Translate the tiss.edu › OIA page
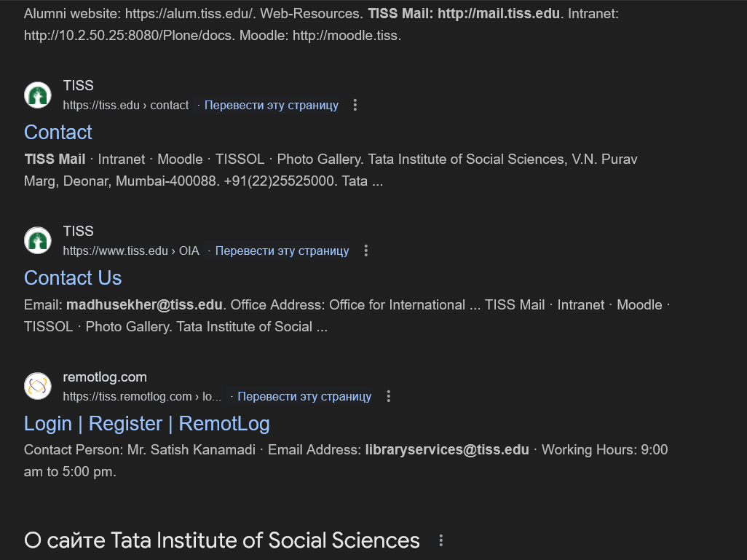This screenshot has width=747, height=560. coord(282,251)
